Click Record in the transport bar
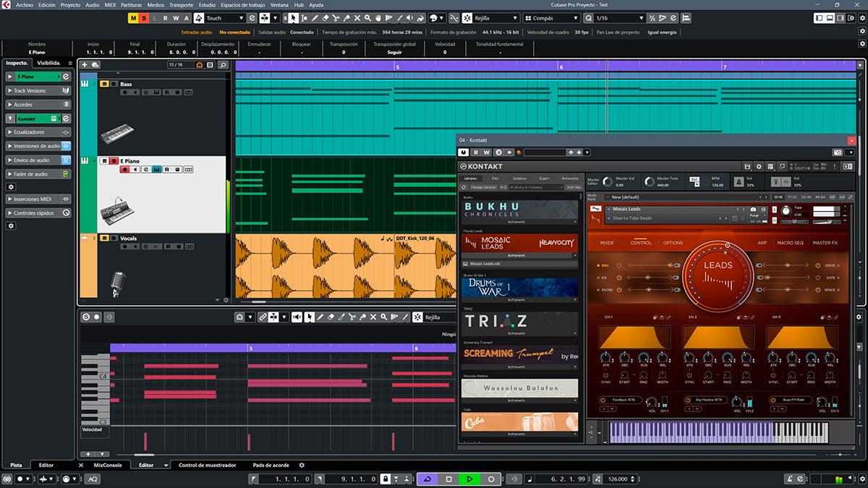868x488 pixels. [491, 479]
